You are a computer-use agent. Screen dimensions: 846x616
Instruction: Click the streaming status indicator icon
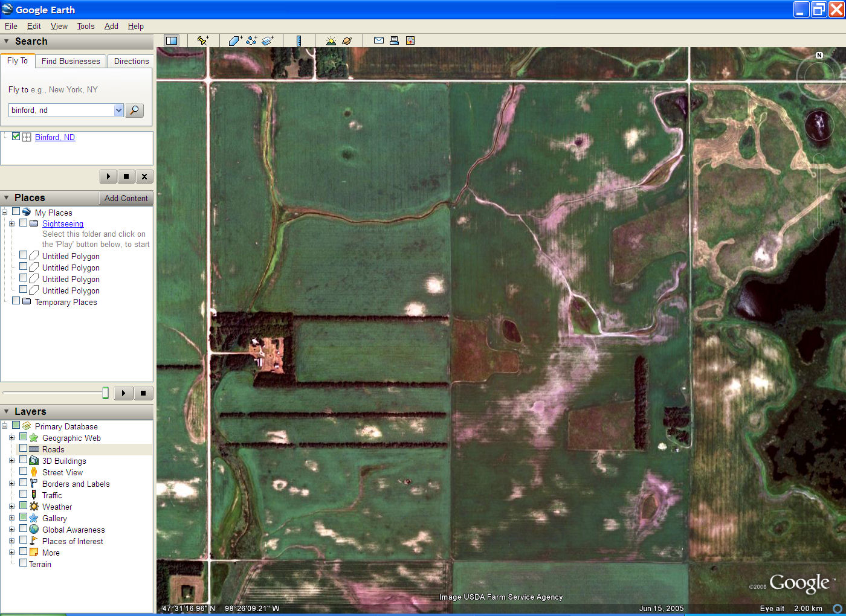coord(838,609)
